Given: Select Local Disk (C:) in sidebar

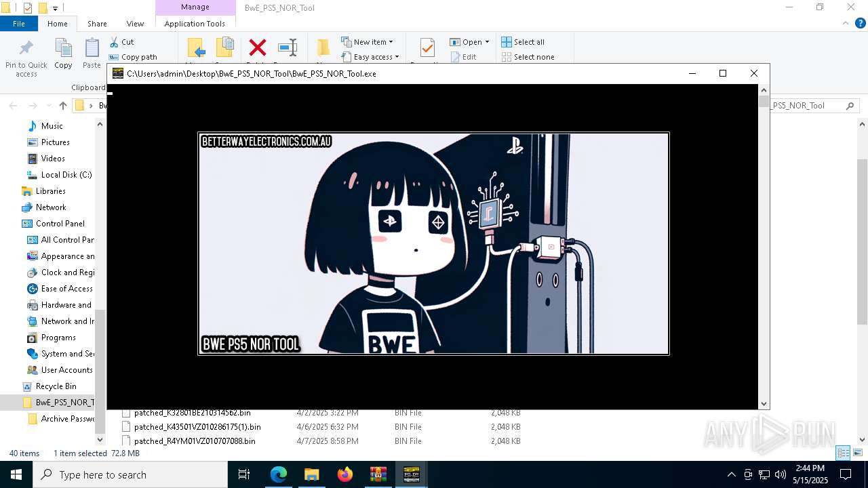Looking at the screenshot, I should coord(66,175).
